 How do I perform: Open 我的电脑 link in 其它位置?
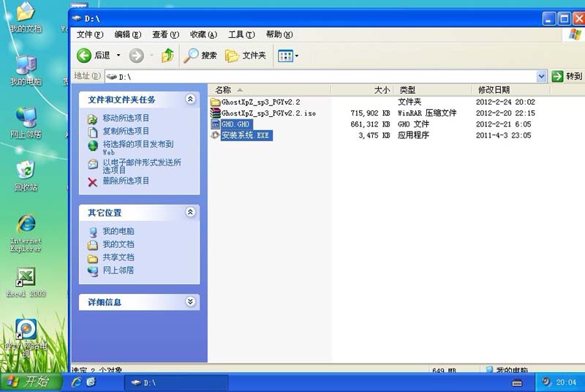click(118, 231)
